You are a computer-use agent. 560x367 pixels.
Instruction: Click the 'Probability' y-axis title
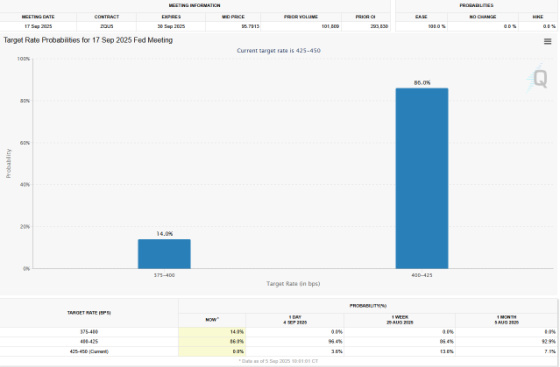(9, 164)
